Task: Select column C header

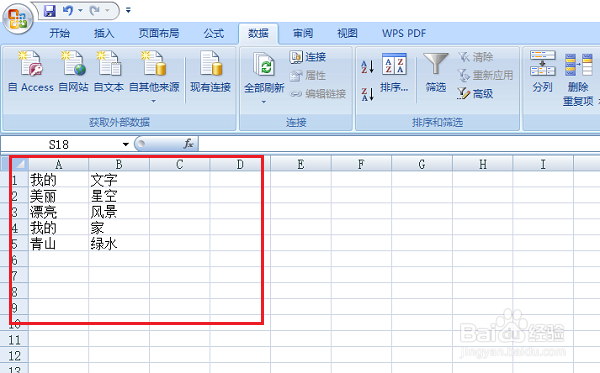Action: tap(179, 165)
